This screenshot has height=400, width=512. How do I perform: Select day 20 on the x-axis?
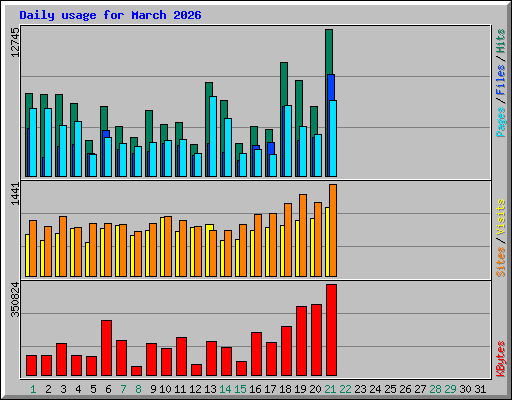pos(315,389)
